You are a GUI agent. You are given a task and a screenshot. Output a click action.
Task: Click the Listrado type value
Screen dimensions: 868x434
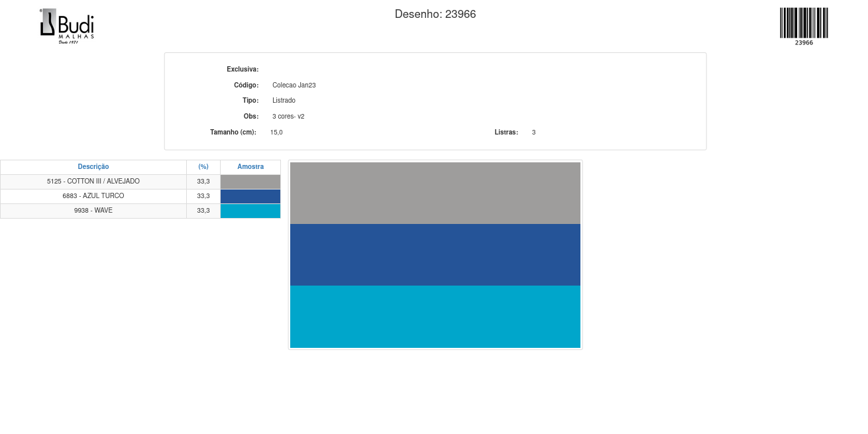coord(284,101)
